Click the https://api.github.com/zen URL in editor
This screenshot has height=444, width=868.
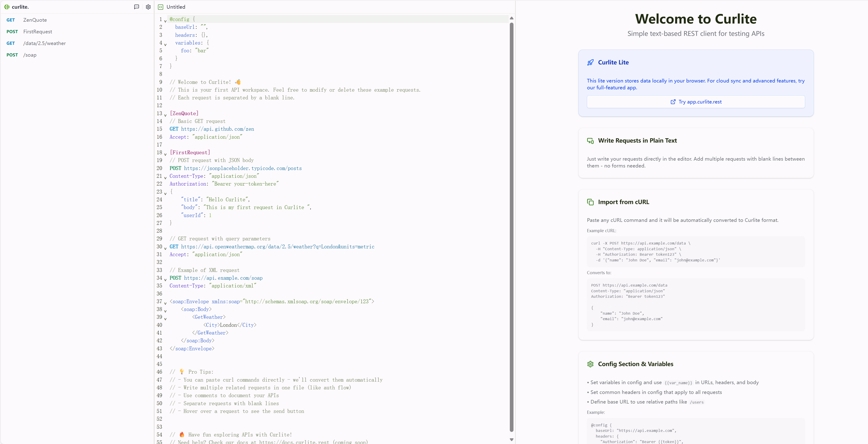click(x=218, y=129)
